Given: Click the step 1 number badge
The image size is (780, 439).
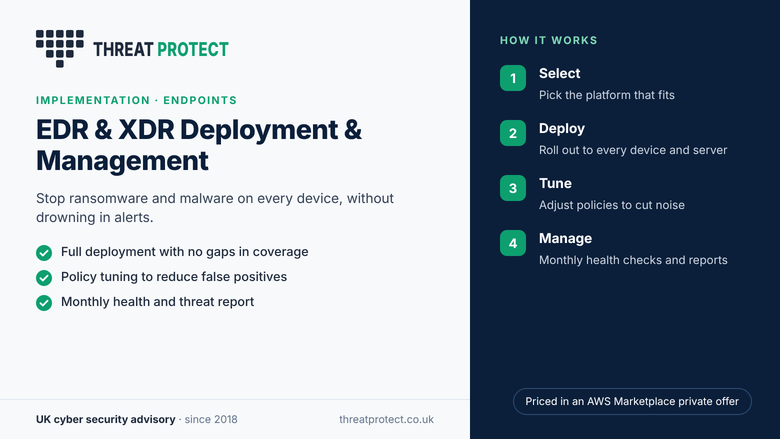Looking at the screenshot, I should pos(513,78).
